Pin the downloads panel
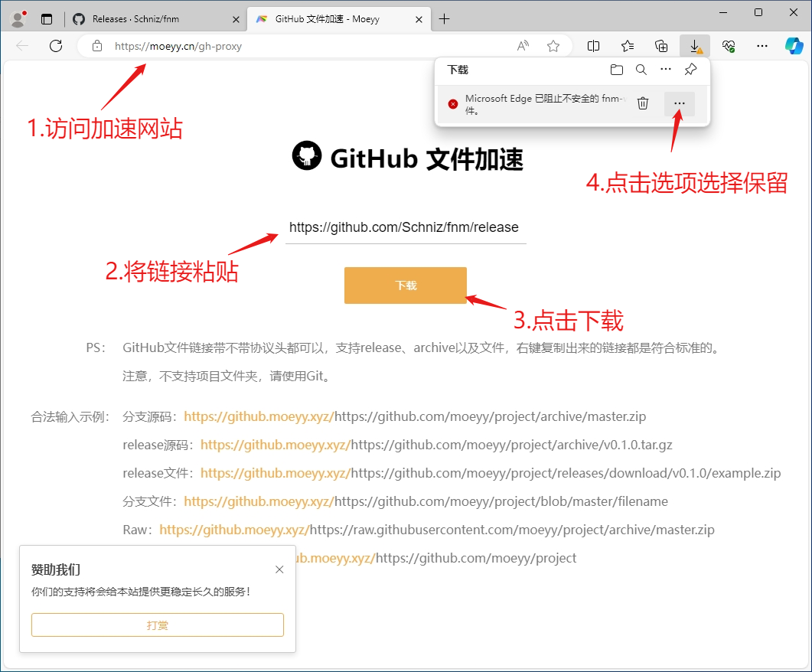 coord(690,70)
